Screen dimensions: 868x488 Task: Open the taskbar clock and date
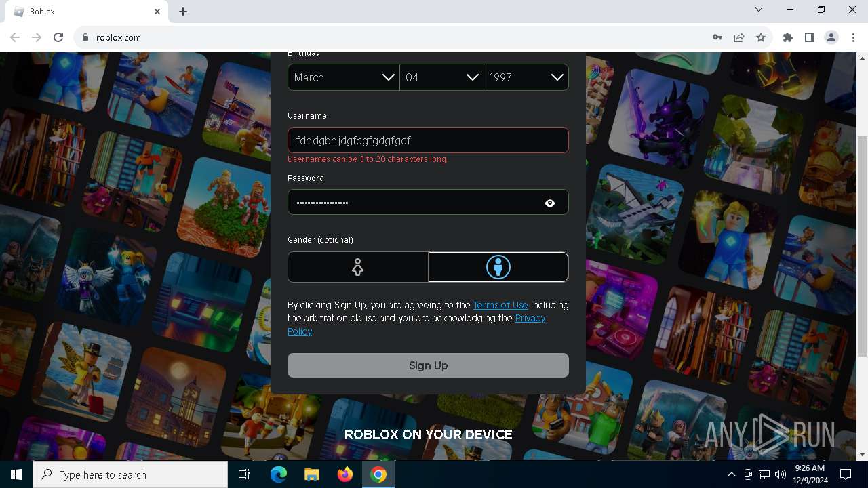(809, 474)
